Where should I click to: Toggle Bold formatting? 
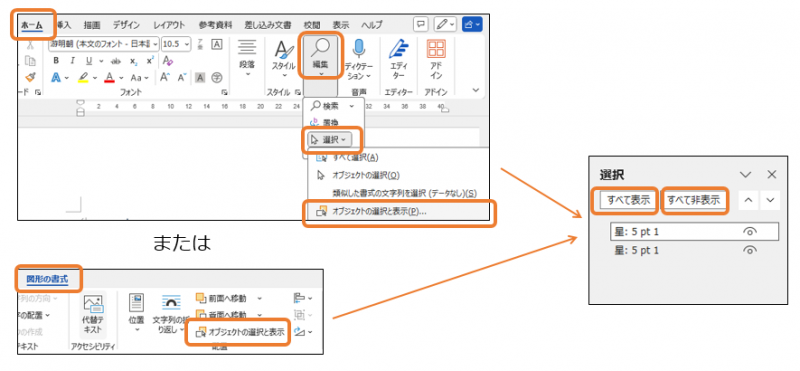pos(56,61)
